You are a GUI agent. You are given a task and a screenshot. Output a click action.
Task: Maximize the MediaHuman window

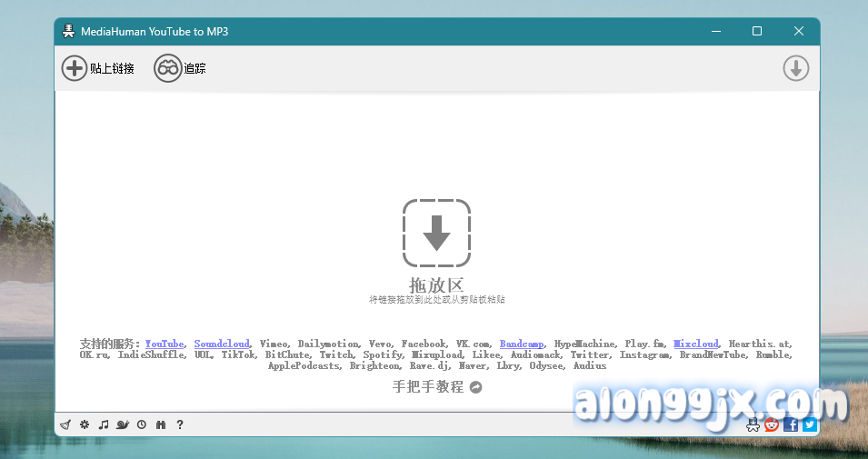[757, 31]
